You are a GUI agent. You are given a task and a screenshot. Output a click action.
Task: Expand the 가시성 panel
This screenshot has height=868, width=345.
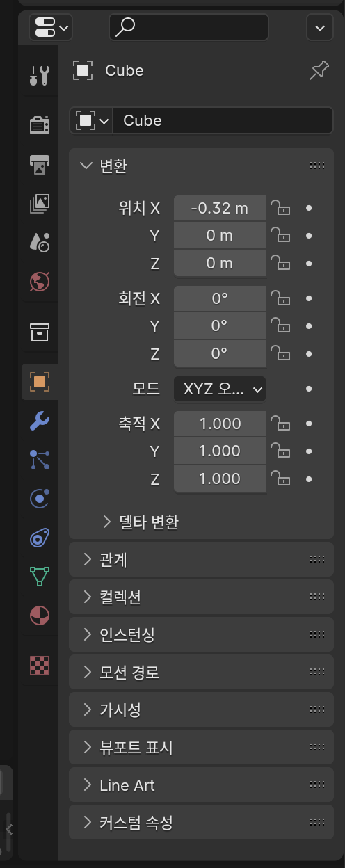pos(201,709)
